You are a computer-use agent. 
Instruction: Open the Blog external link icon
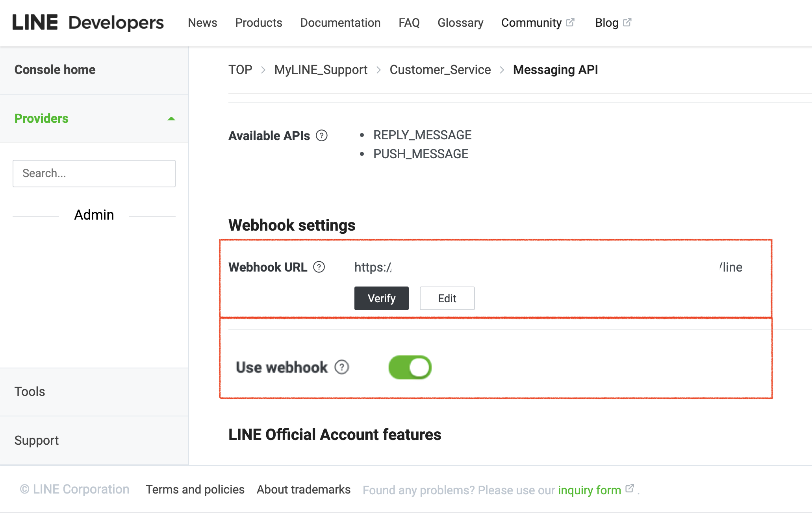click(x=627, y=22)
